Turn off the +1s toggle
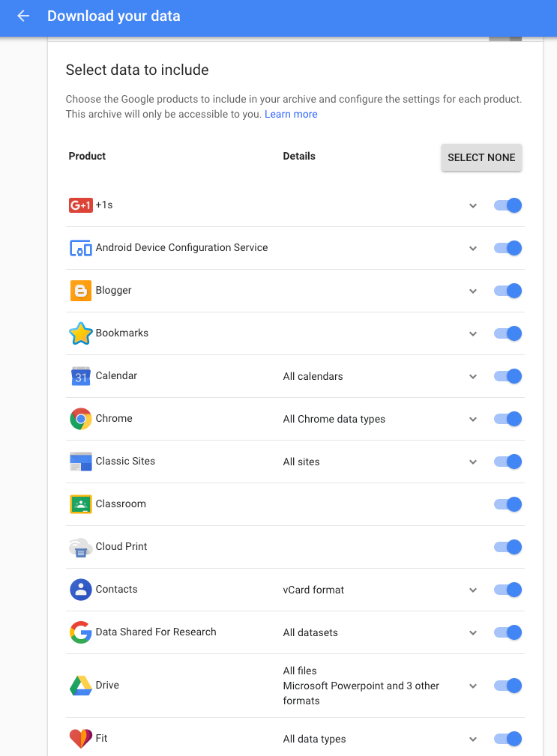 point(508,205)
